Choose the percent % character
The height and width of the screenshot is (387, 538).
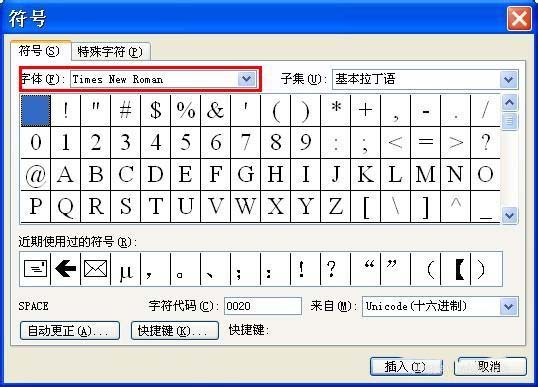(x=186, y=110)
